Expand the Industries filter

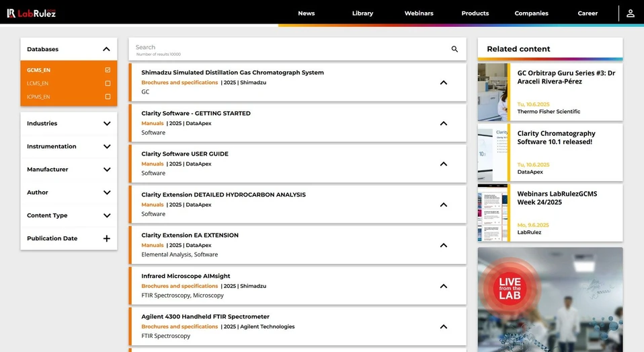pyautogui.click(x=107, y=123)
